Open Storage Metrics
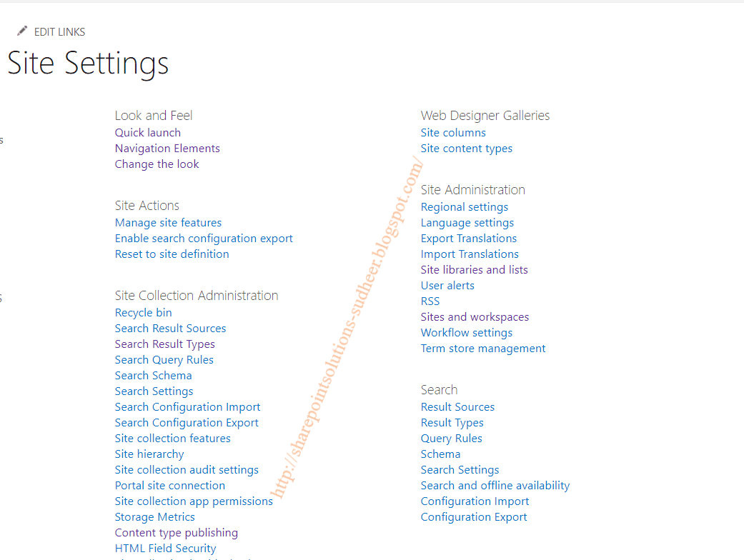744x560 pixels. (154, 516)
